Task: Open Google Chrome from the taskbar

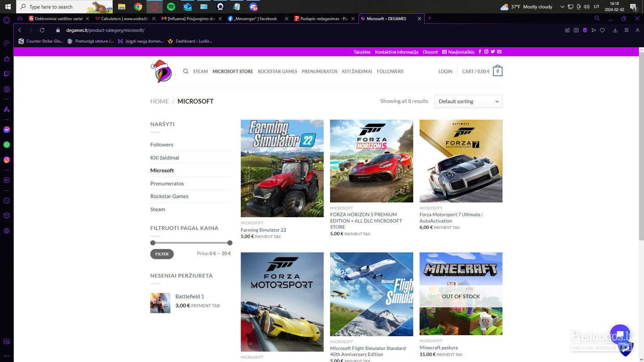Action: point(138,7)
